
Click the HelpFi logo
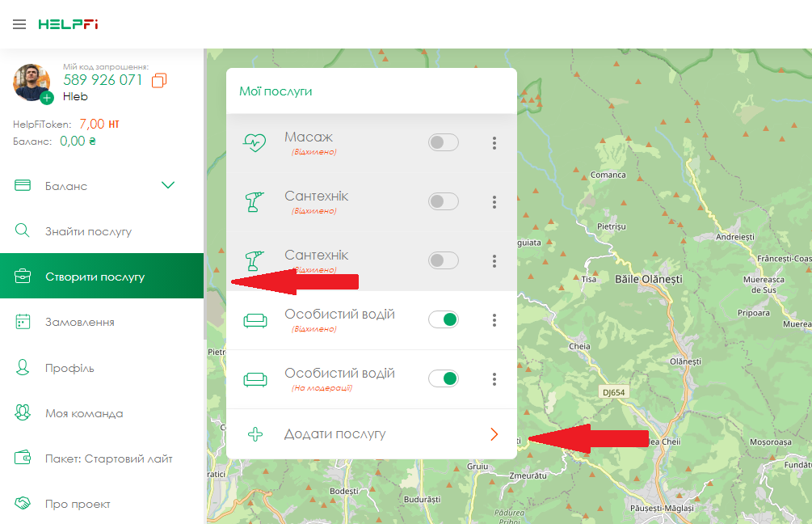coord(68,24)
